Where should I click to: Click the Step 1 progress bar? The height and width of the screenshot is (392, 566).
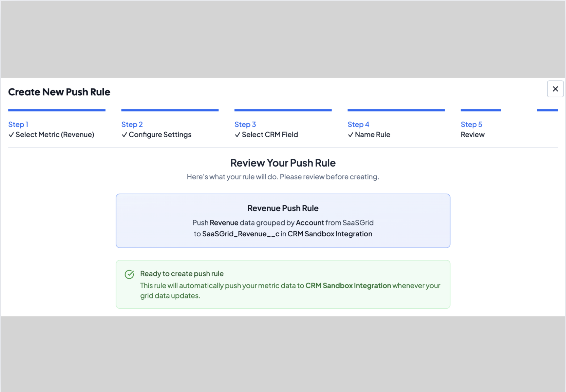pyautogui.click(x=57, y=110)
